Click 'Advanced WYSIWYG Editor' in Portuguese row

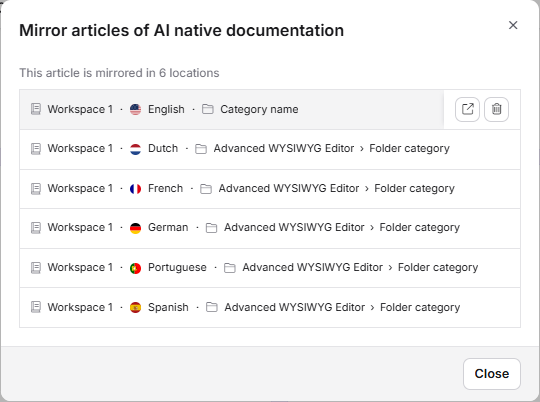[x=313, y=267]
